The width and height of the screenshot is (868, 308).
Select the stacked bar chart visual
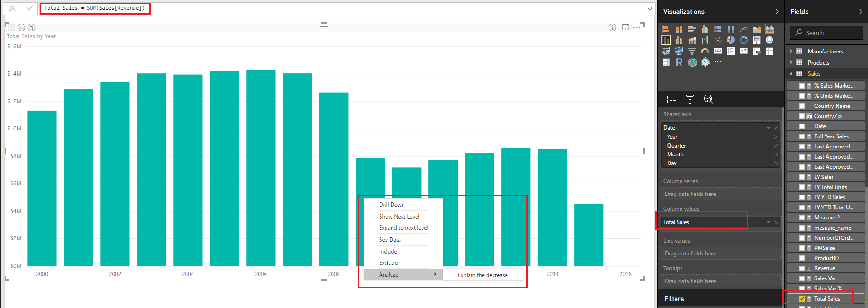point(666,29)
